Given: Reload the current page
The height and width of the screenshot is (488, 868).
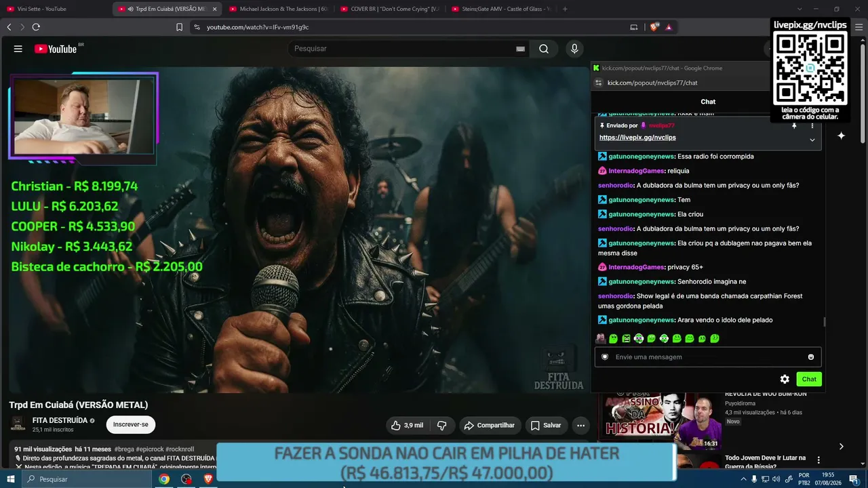Looking at the screenshot, I should coord(36,27).
